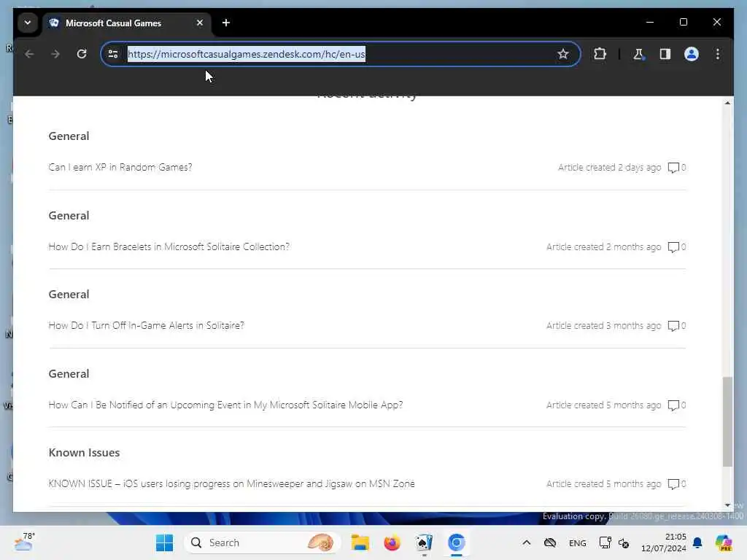
Task: Click the cloud sync tray icon
Action: click(550, 542)
